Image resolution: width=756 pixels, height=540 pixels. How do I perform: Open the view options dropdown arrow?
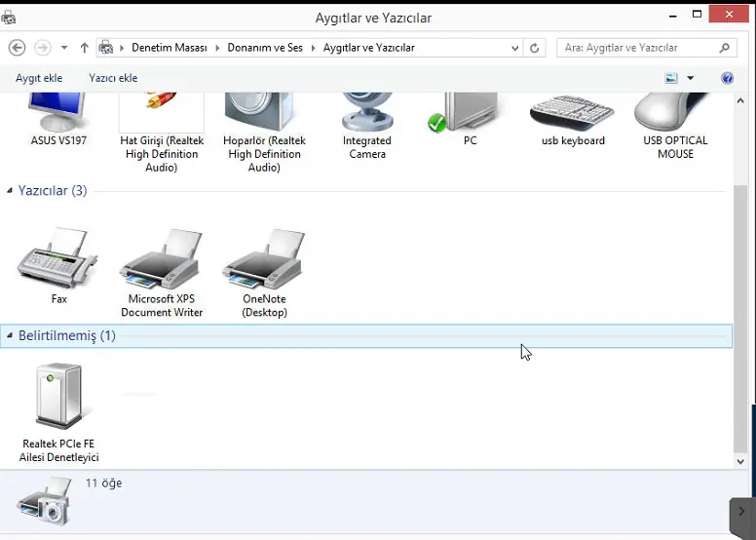coord(691,78)
